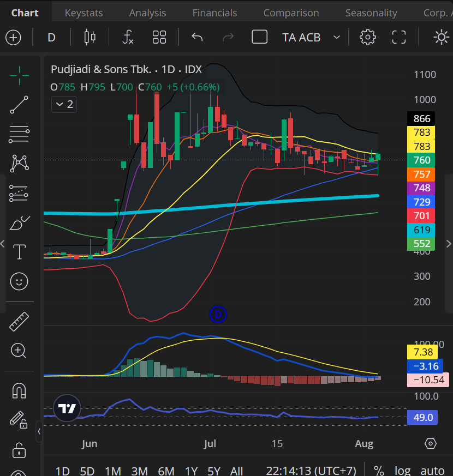This screenshot has width=453, height=476.
Task: Click the Pudjiadi & Sons Tbk. symbol title
Action: click(x=101, y=69)
